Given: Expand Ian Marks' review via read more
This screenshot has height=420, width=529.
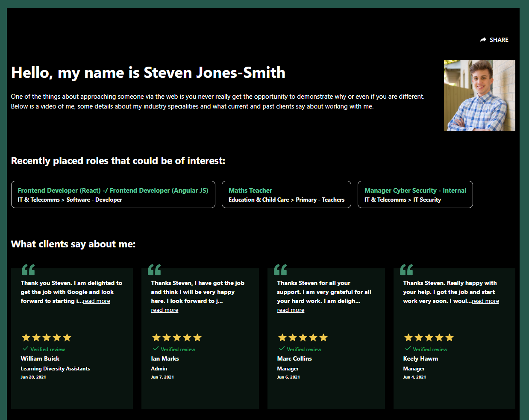Looking at the screenshot, I should click(x=165, y=310).
